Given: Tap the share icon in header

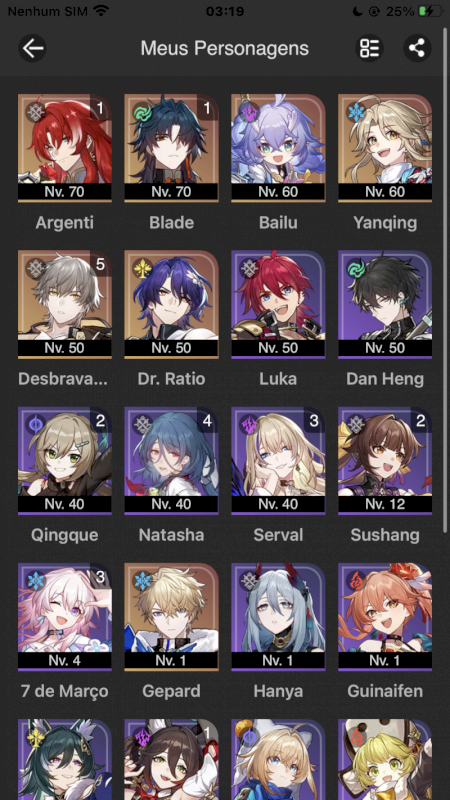Looking at the screenshot, I should pos(417,48).
